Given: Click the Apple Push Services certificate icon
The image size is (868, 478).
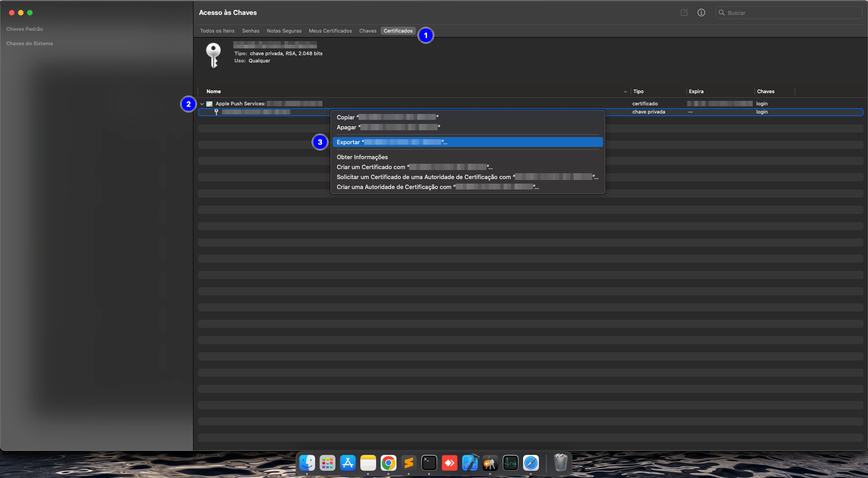Looking at the screenshot, I should [209, 104].
